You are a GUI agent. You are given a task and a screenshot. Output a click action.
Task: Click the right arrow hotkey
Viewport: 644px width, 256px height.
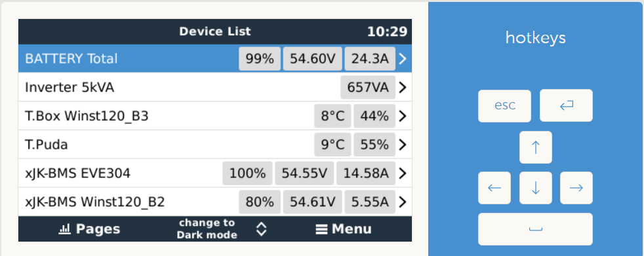click(x=576, y=188)
